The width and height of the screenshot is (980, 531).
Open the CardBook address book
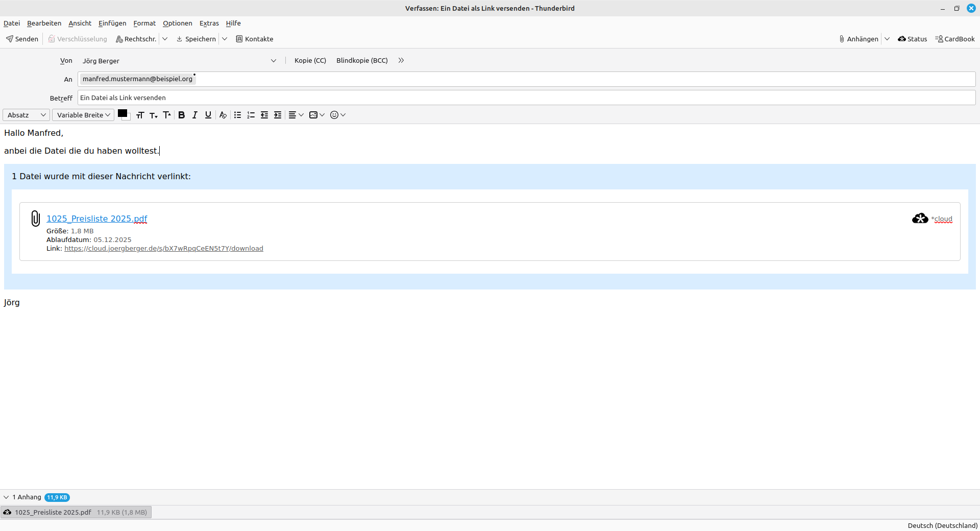pyautogui.click(x=954, y=39)
